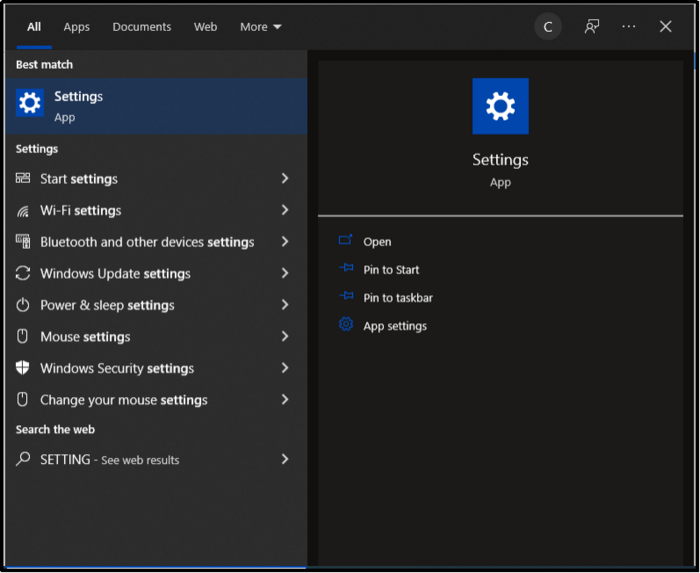Select the Web search tab
Viewport: 700px width, 573px height.
[205, 27]
